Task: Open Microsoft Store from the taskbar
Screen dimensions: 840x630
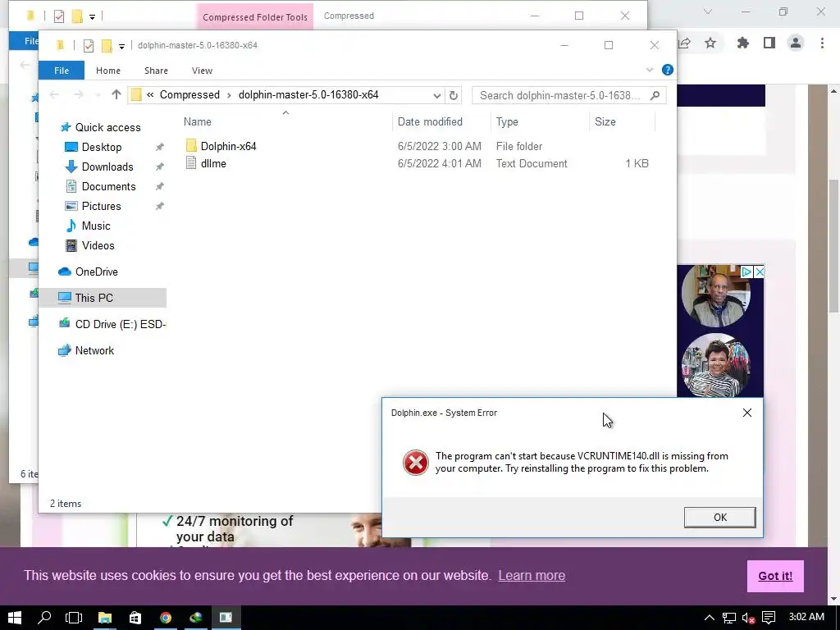Action: 135,618
